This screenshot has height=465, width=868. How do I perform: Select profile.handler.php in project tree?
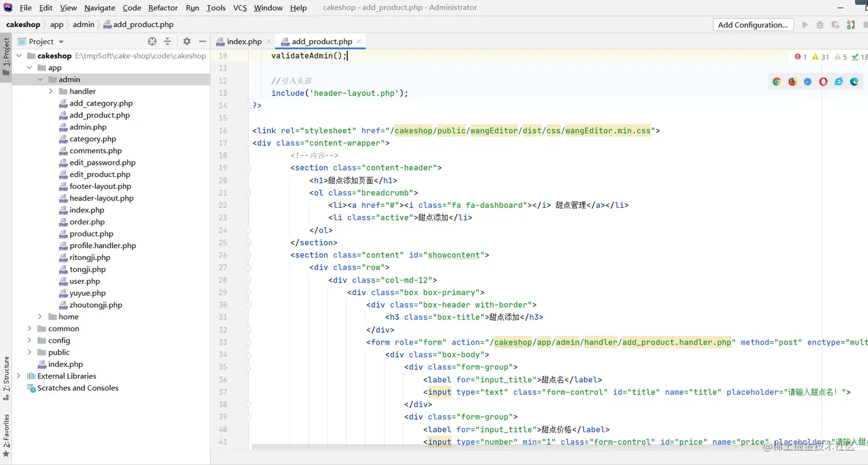pyautogui.click(x=103, y=246)
